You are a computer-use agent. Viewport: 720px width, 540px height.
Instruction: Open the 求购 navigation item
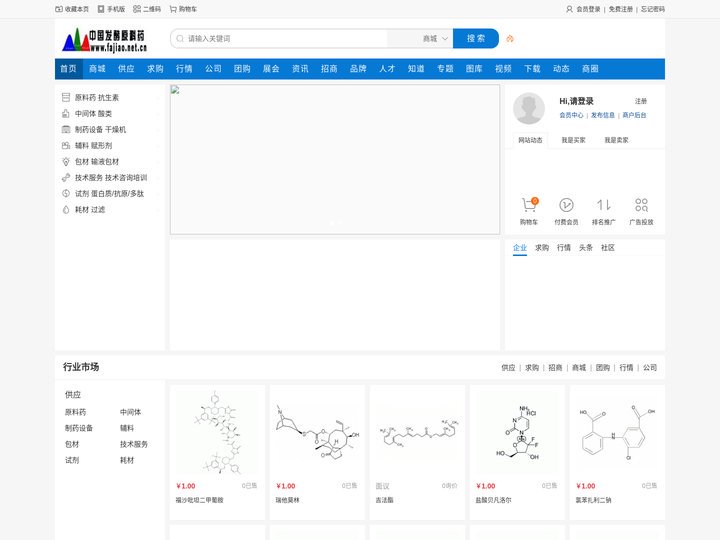pos(155,69)
